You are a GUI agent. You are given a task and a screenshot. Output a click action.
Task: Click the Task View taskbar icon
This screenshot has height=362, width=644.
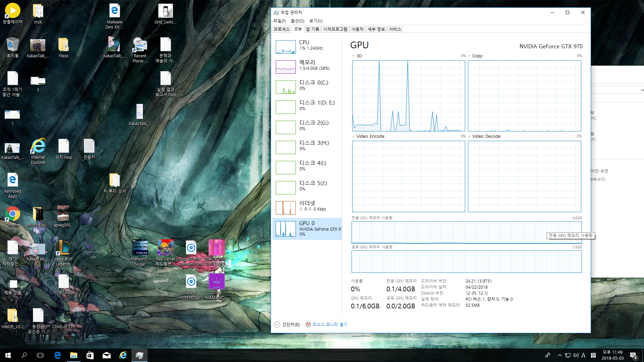[40, 355]
